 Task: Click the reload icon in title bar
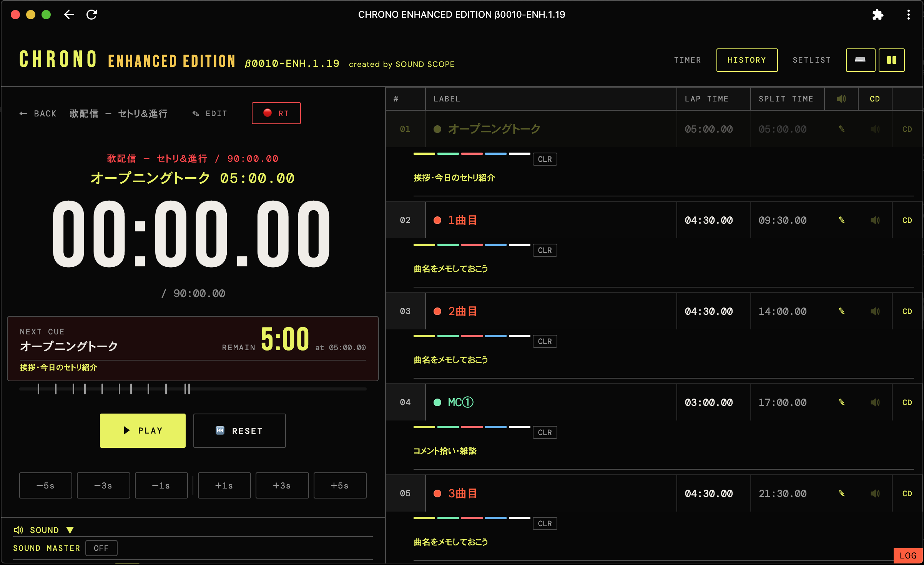91,15
